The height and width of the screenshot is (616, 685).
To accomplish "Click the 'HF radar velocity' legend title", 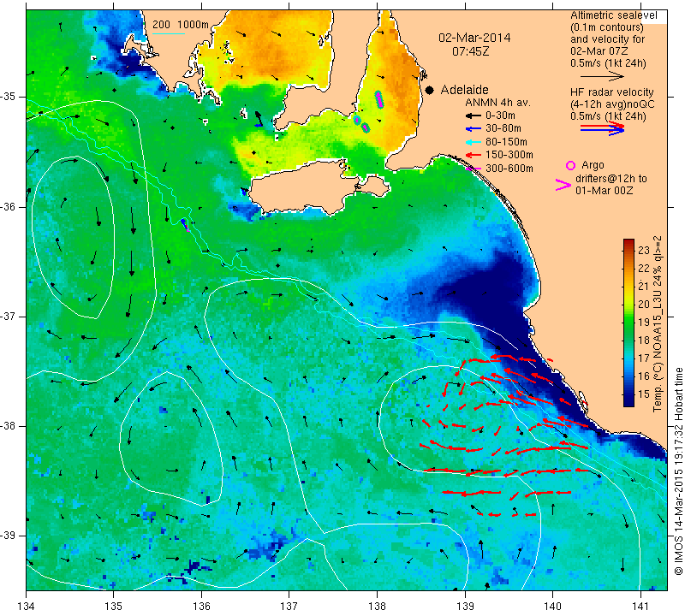I will [x=612, y=92].
